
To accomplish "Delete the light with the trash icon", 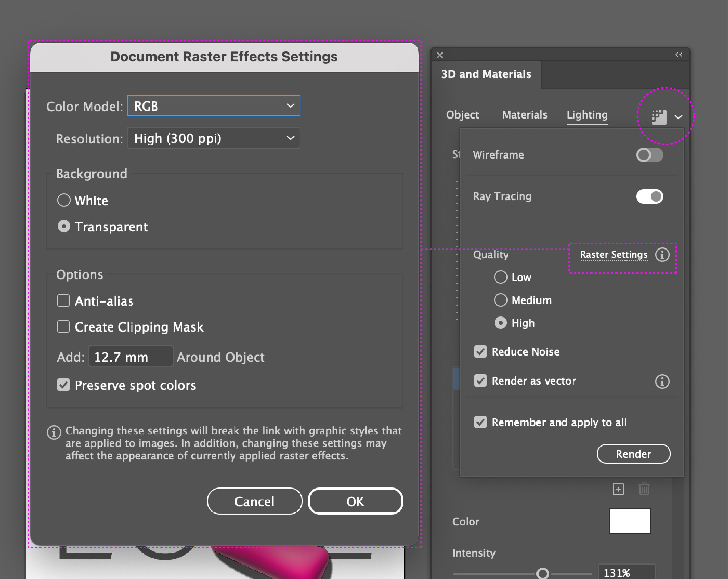I will [x=644, y=489].
